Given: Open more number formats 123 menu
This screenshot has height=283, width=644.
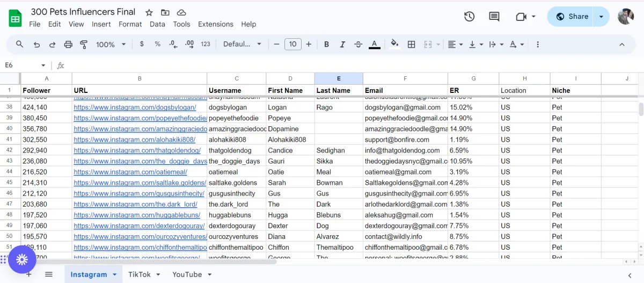Looking at the screenshot, I should coord(206,44).
